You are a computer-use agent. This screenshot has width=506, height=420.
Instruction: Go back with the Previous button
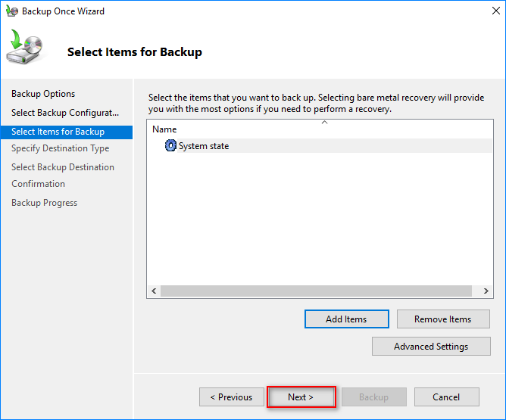(231, 397)
